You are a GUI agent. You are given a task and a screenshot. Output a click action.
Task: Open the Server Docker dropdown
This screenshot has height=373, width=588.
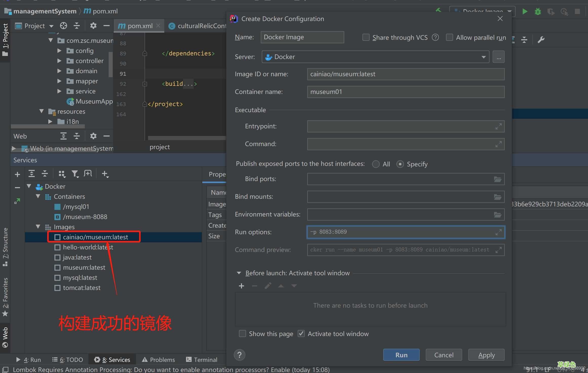coord(375,57)
